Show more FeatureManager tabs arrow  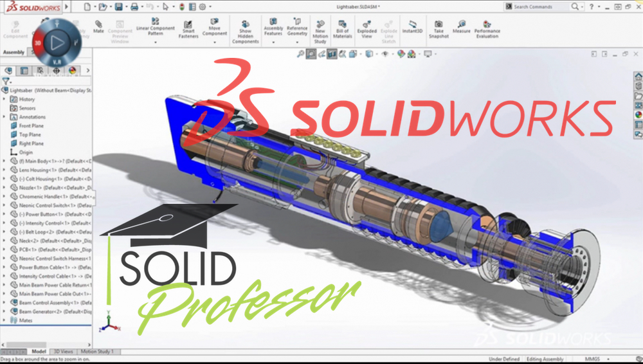87,71
